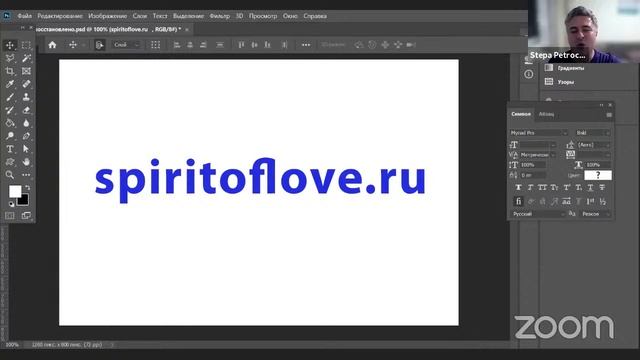
Task: Open the tracking value dropdown
Action: (x=593, y=155)
